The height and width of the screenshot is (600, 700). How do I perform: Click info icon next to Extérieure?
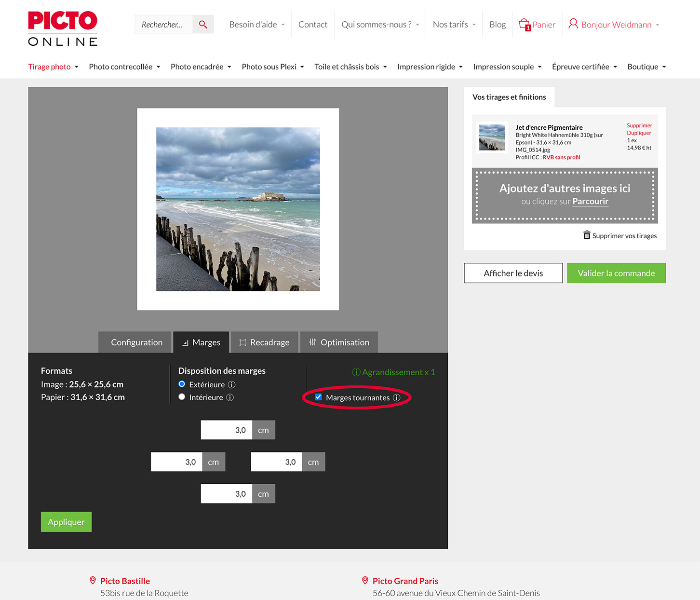(231, 384)
